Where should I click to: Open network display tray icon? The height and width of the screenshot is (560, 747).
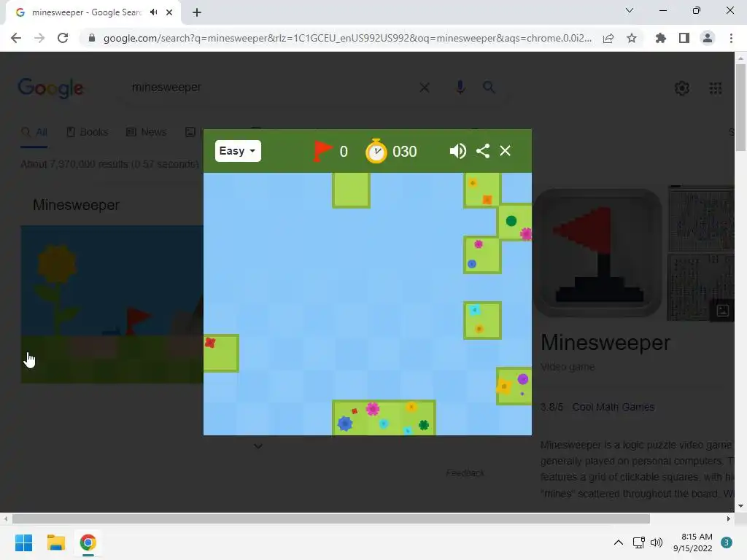638,542
